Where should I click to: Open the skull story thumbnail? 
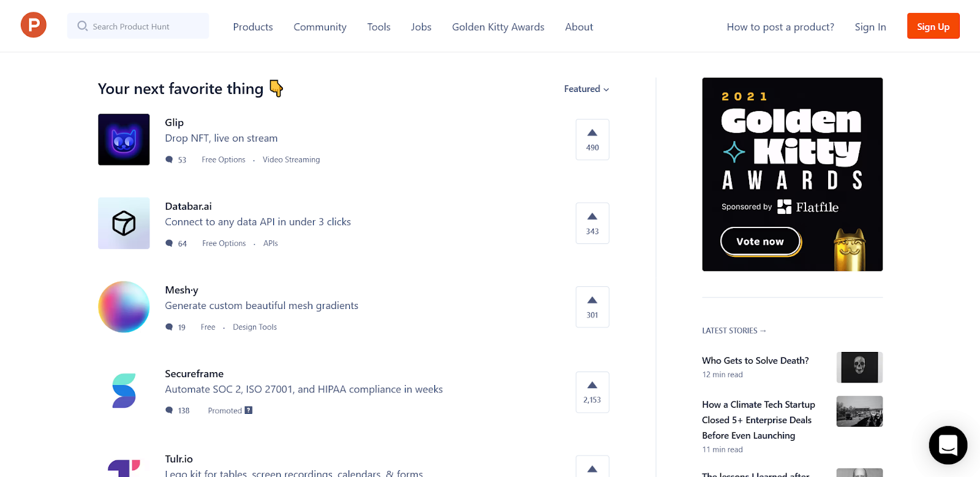coord(859,367)
